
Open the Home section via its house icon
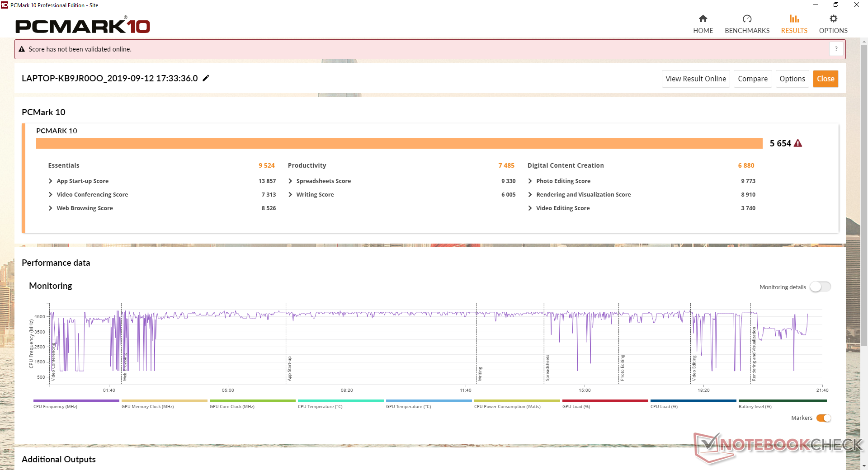[703, 19]
